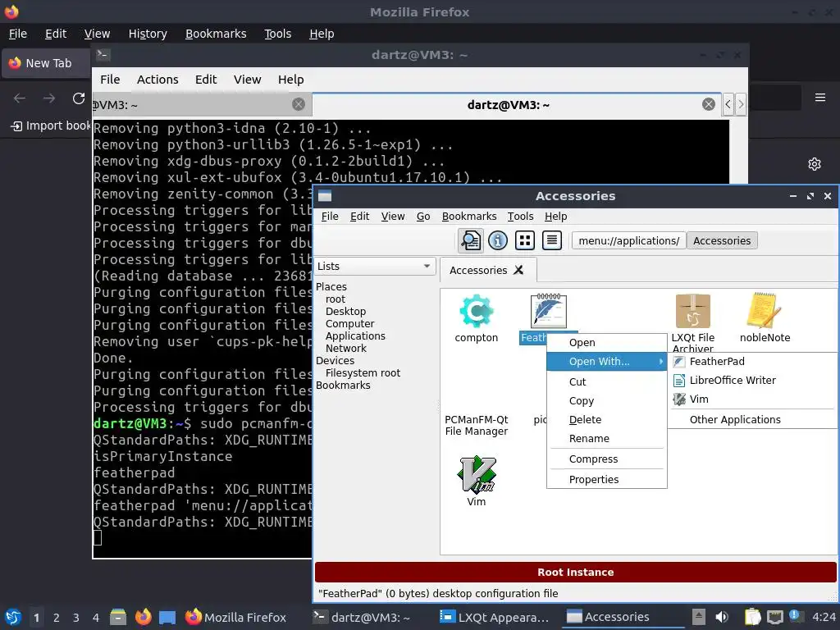Select Firefox New Tab tab
The image size is (840, 630).
coord(46,63)
